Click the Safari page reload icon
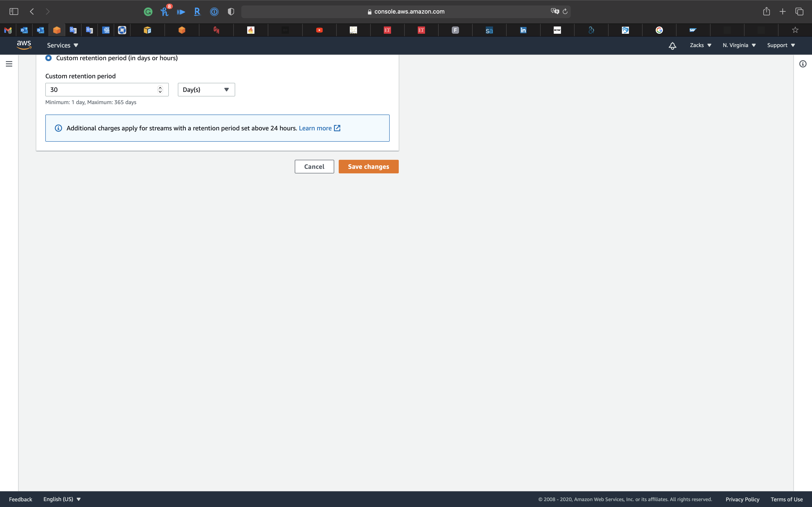This screenshot has width=812, height=507. (x=565, y=11)
